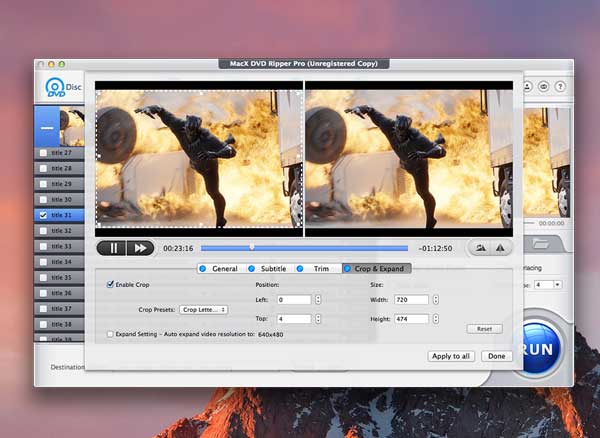Click the blue dot on the Trim tab

(300, 269)
